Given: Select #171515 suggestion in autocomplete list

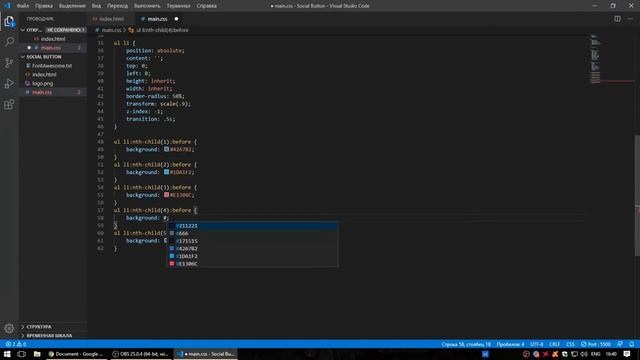Looking at the screenshot, I should tap(253, 241).
